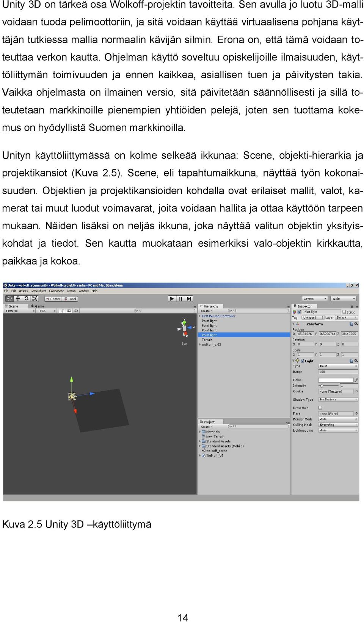Open Cookie texture object picker circle

356,391
